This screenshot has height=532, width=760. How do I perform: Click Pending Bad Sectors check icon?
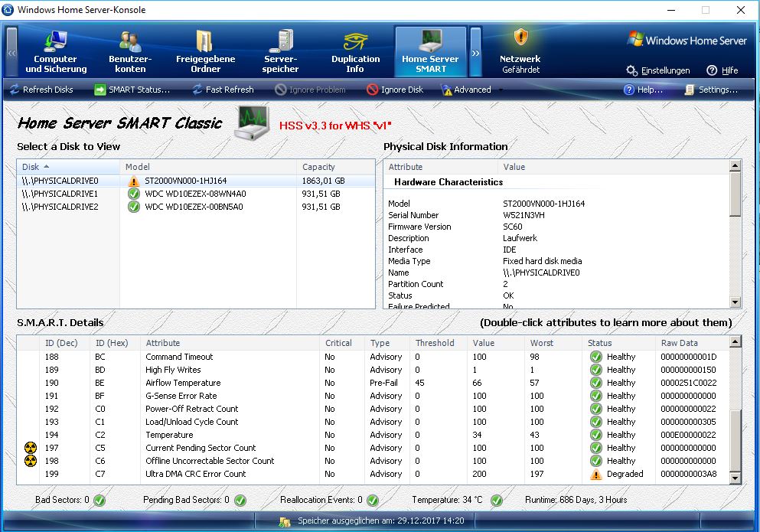click(240, 501)
